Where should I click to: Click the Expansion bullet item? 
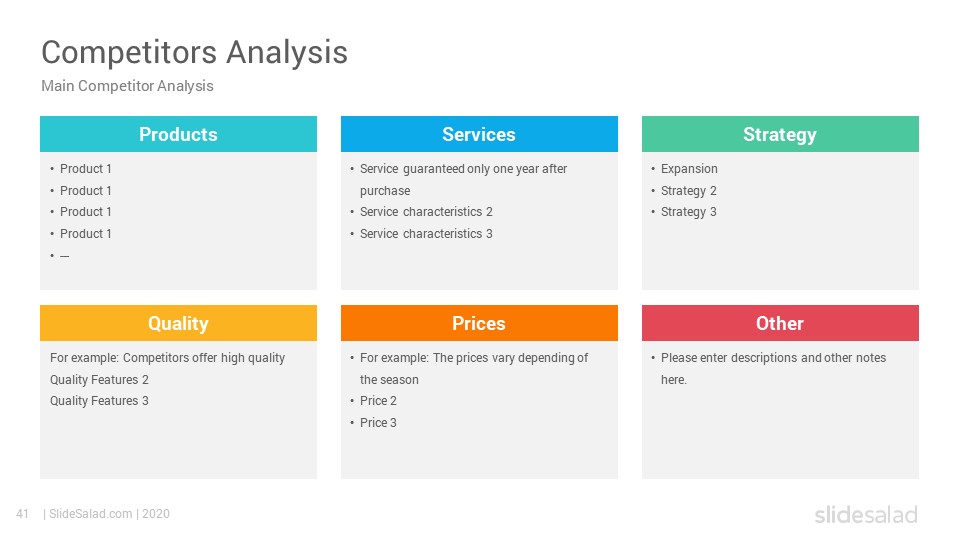pyautogui.click(x=689, y=168)
